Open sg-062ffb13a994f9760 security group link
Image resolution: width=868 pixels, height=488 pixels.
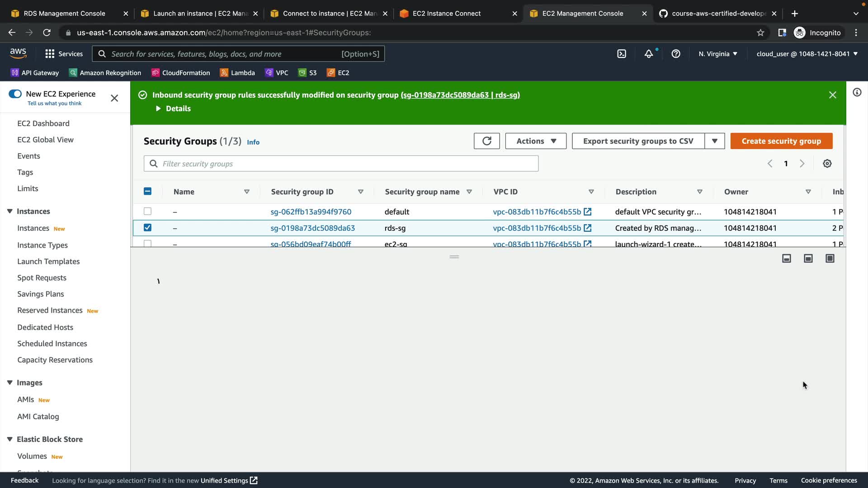pos(311,212)
